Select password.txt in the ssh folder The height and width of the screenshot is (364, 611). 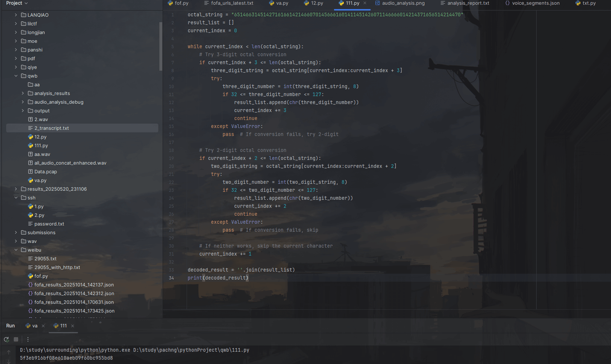pos(49,224)
